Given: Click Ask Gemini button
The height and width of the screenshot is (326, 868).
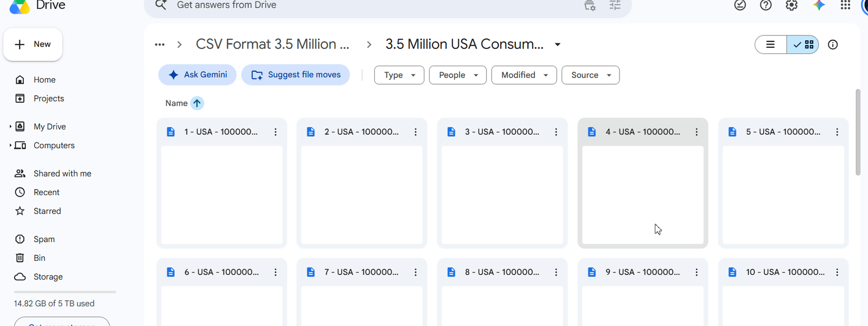Looking at the screenshot, I should pos(197,75).
